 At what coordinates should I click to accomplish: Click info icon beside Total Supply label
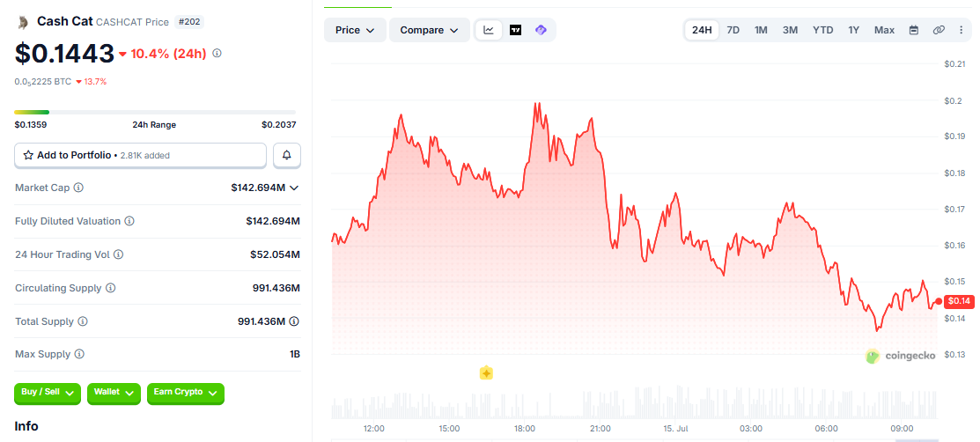click(x=83, y=321)
